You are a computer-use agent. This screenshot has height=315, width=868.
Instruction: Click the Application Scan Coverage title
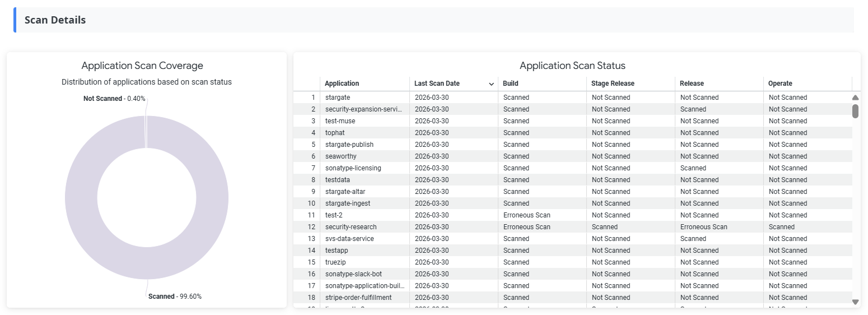tap(142, 66)
